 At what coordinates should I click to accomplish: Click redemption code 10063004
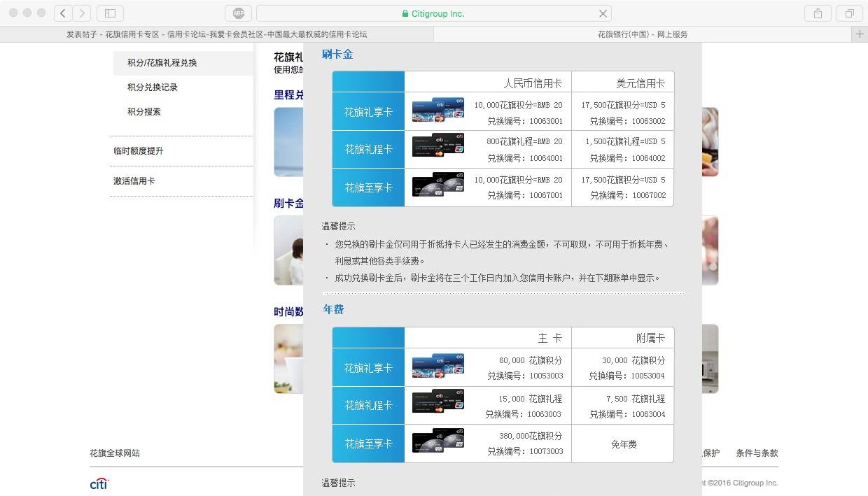pos(649,414)
